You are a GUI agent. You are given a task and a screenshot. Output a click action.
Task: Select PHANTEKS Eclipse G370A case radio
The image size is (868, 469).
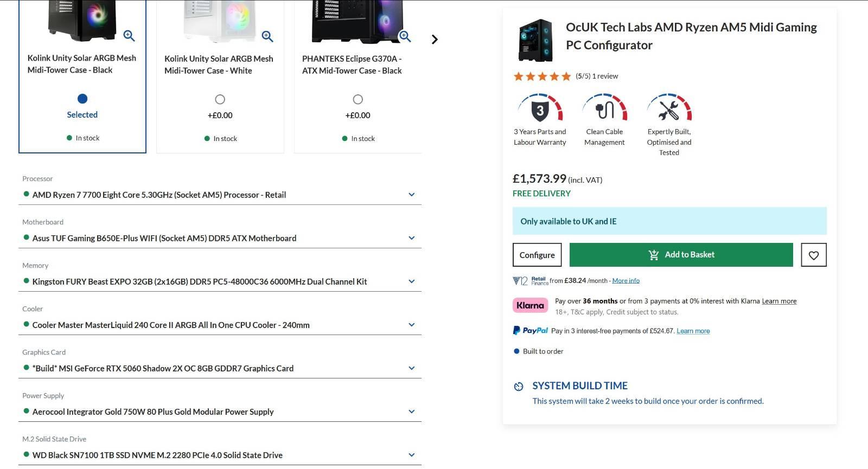[358, 99]
